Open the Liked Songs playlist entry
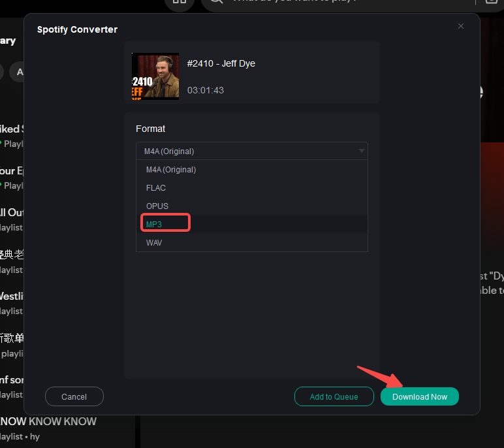 tap(10, 129)
